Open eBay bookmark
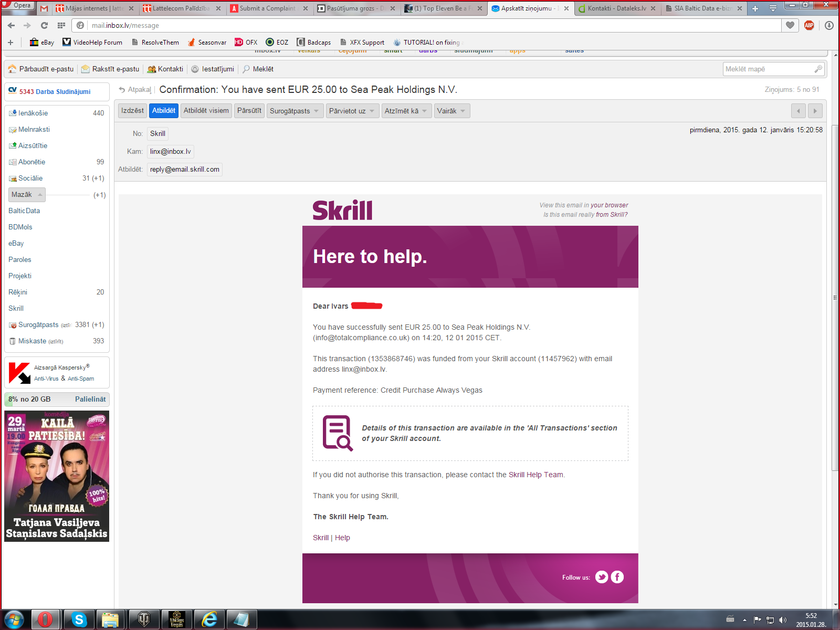Screen dimensions: 840x630 coord(42,42)
